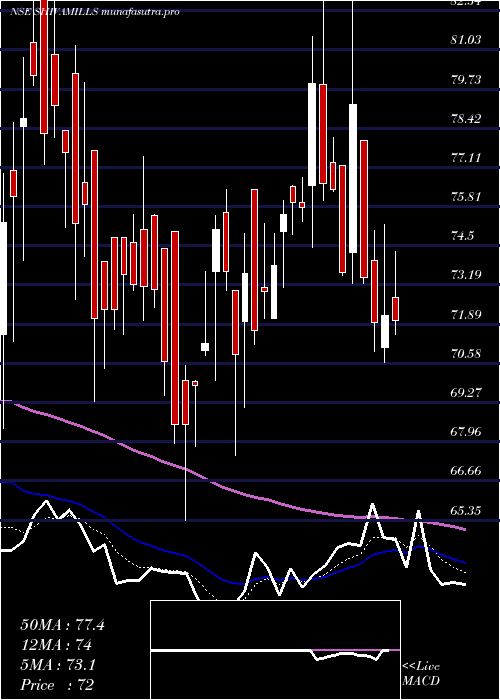Click the 65.35 price axis label
The image size is (500, 700).
(466, 510)
